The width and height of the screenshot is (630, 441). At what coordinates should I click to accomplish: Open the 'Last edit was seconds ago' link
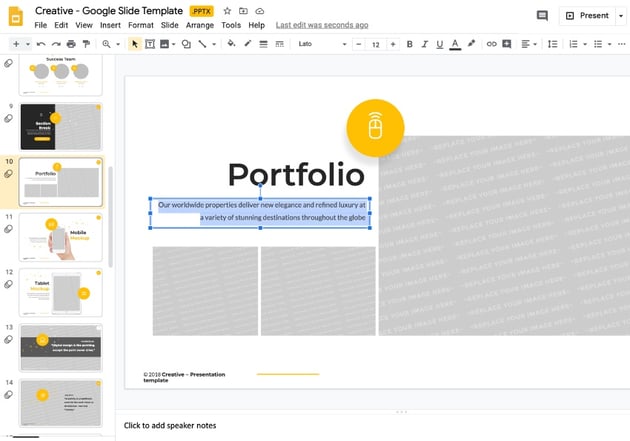[321, 25]
